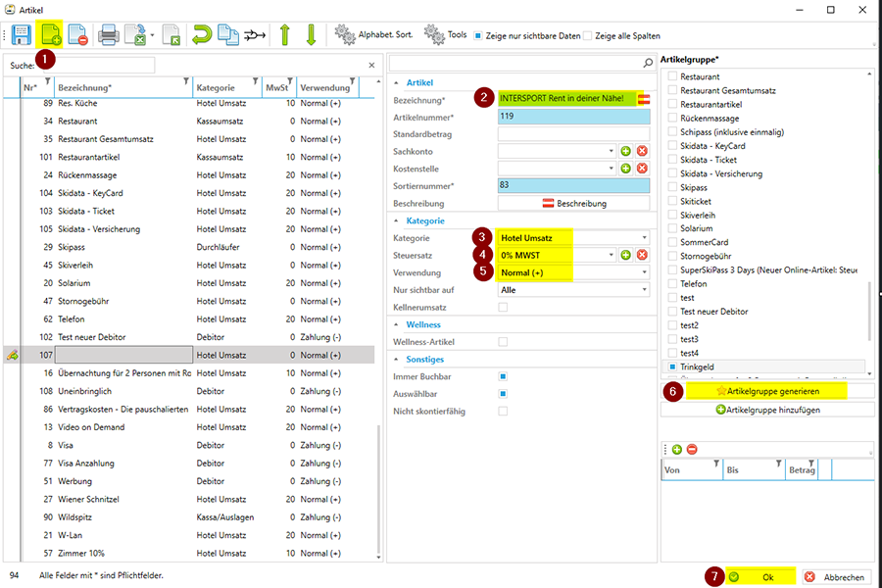The image size is (882, 588).
Task: Sort by the Bezeichnung column header
Action: pyautogui.click(x=118, y=87)
